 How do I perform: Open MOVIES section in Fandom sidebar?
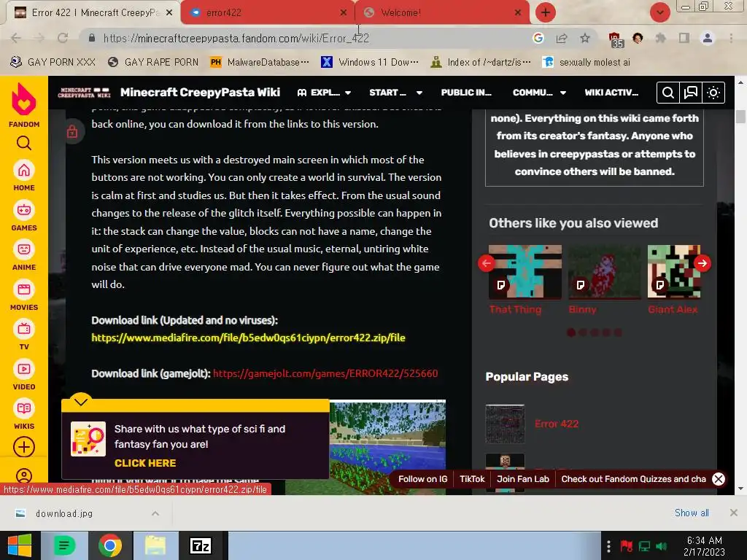coord(24,296)
